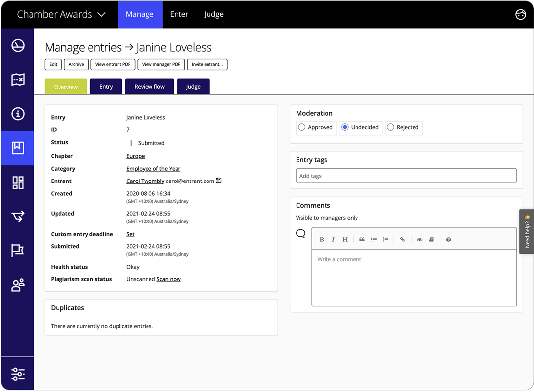Open the Judge section from the top menu

point(213,14)
